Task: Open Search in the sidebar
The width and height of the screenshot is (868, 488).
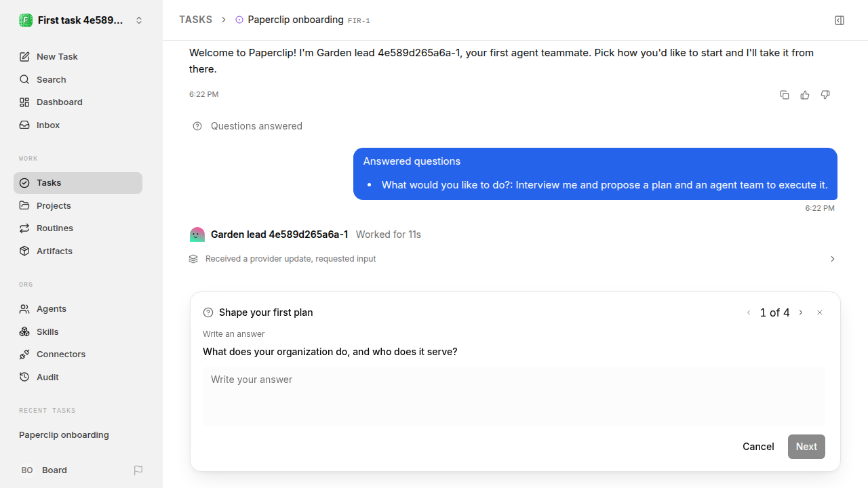Action: click(78, 79)
